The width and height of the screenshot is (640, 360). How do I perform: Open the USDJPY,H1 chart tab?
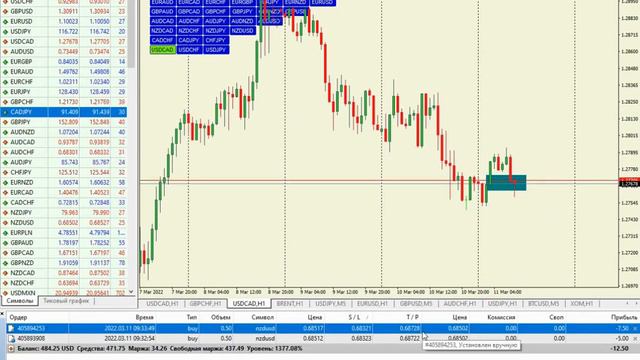[502, 304]
